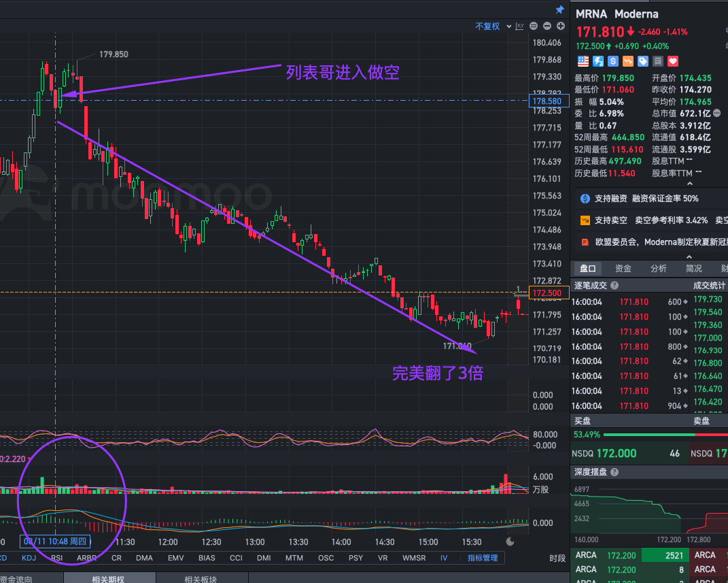Select the DMI indicator

click(264, 557)
